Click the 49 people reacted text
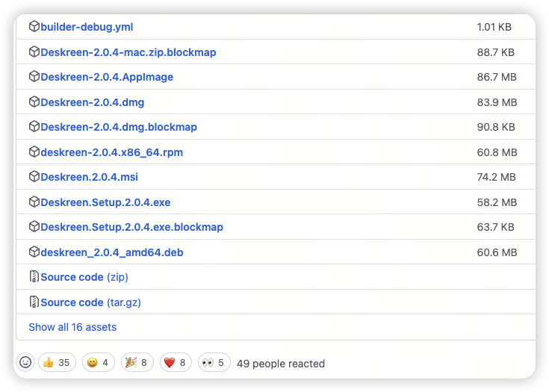The height and width of the screenshot is (392, 549). pos(280,364)
